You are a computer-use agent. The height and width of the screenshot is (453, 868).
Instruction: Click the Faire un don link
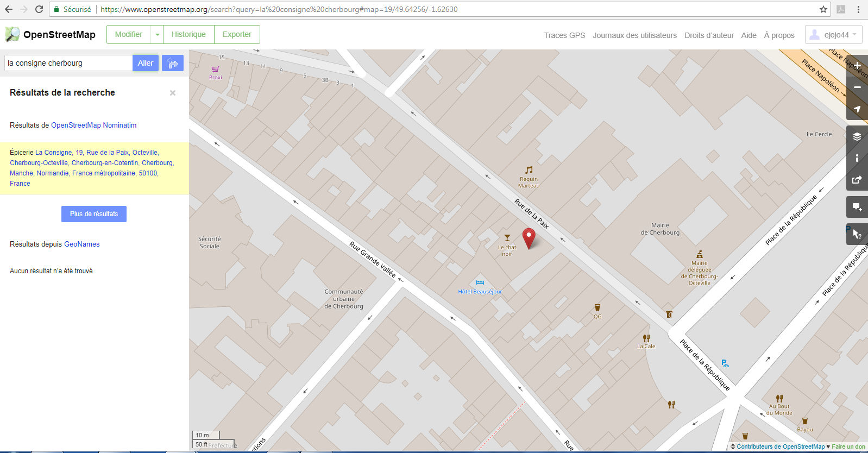(x=848, y=446)
